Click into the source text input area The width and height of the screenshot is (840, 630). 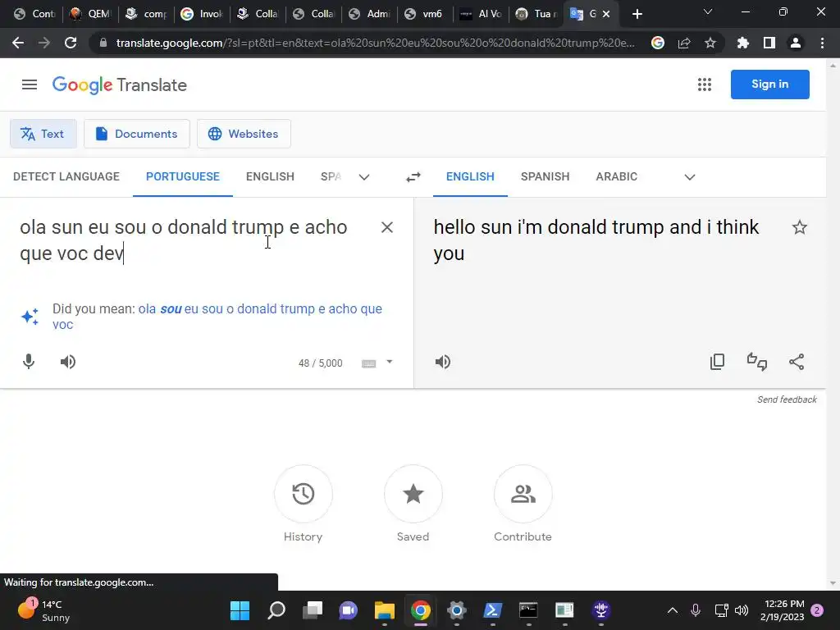click(193, 240)
